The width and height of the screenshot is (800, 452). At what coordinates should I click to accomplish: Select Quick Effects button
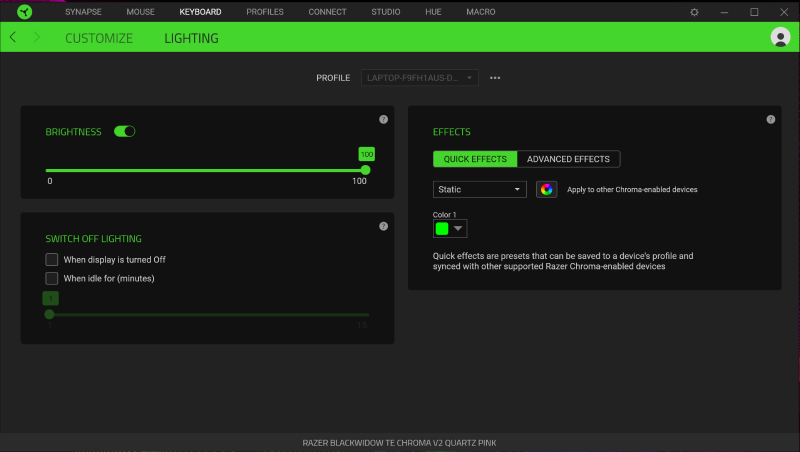pyautogui.click(x=475, y=159)
